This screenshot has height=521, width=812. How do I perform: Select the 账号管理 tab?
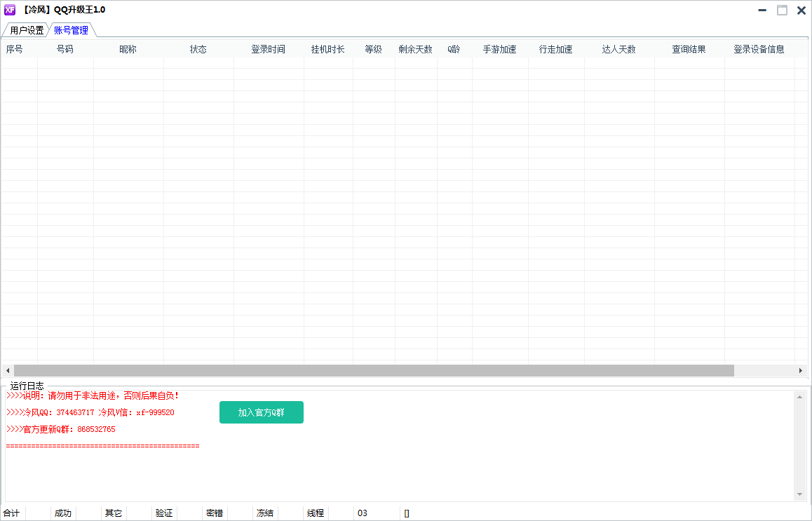click(x=71, y=30)
